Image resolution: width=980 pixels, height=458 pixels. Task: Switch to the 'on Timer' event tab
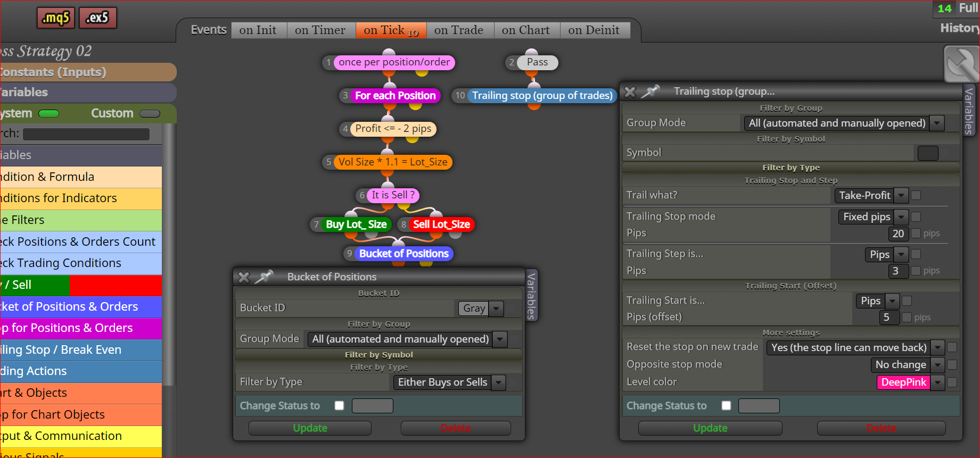[320, 30]
